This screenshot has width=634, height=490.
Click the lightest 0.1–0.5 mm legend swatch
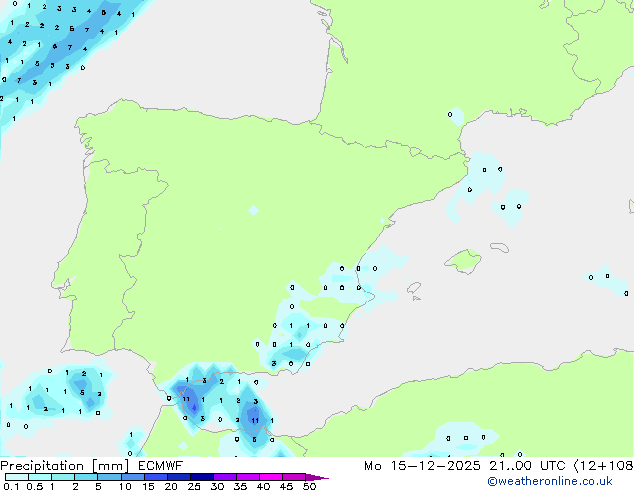17,477
